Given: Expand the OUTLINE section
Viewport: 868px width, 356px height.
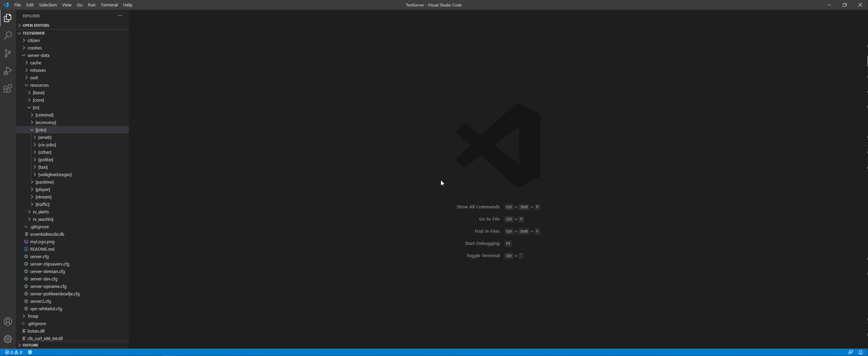Looking at the screenshot, I should [x=31, y=345].
